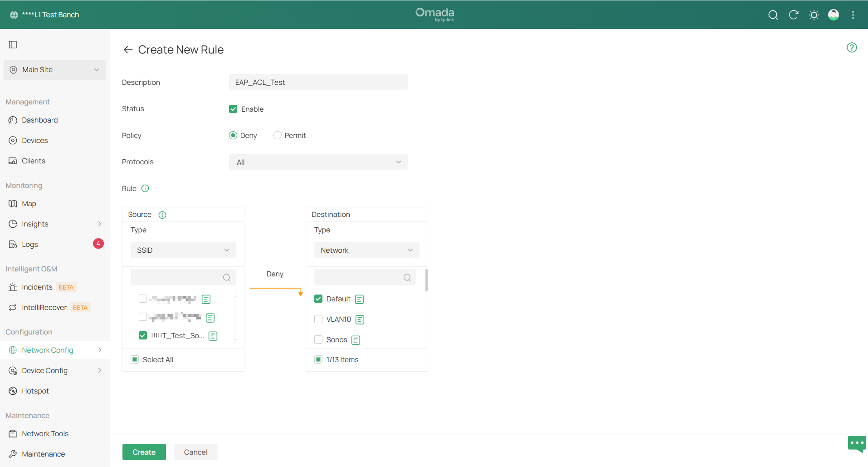
Task: Uncheck the !!!!T_Test_So... SSID checkbox
Action: 143,335
